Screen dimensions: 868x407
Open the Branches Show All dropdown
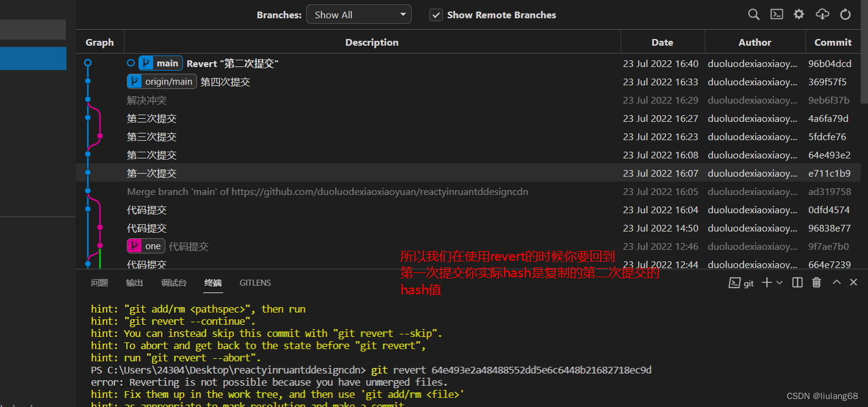pos(359,13)
